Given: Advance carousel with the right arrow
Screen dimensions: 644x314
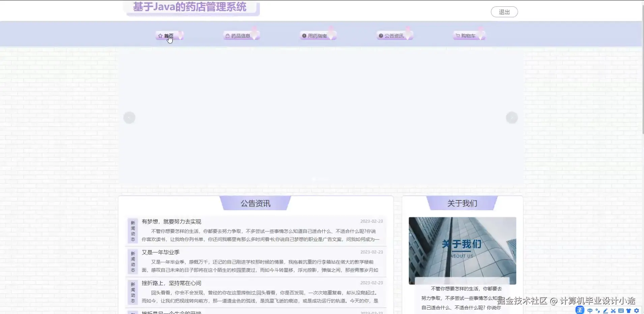Looking at the screenshot, I should [x=512, y=118].
